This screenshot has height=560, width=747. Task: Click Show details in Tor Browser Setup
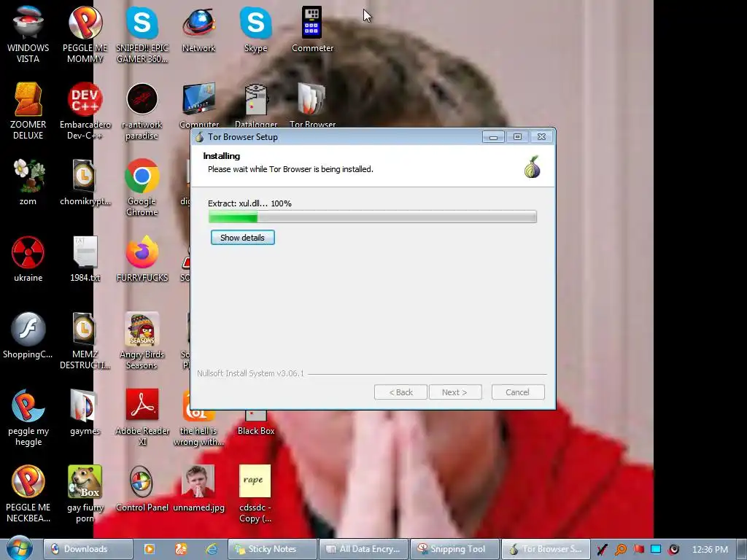click(242, 238)
